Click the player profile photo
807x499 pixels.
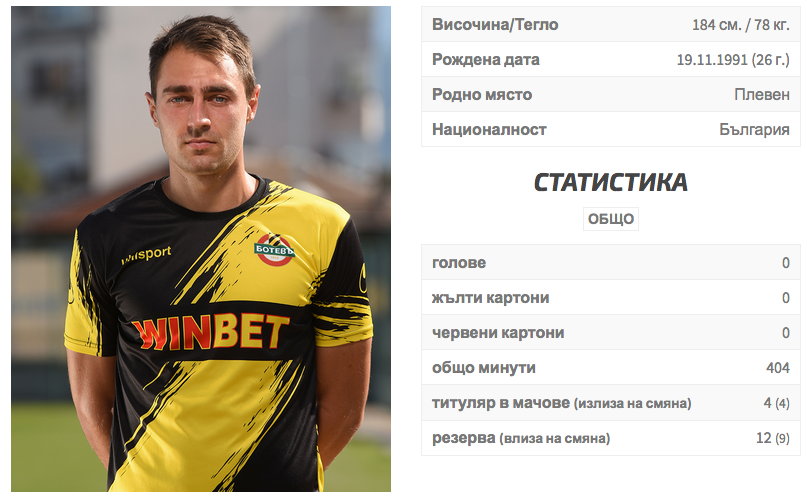(x=201, y=249)
